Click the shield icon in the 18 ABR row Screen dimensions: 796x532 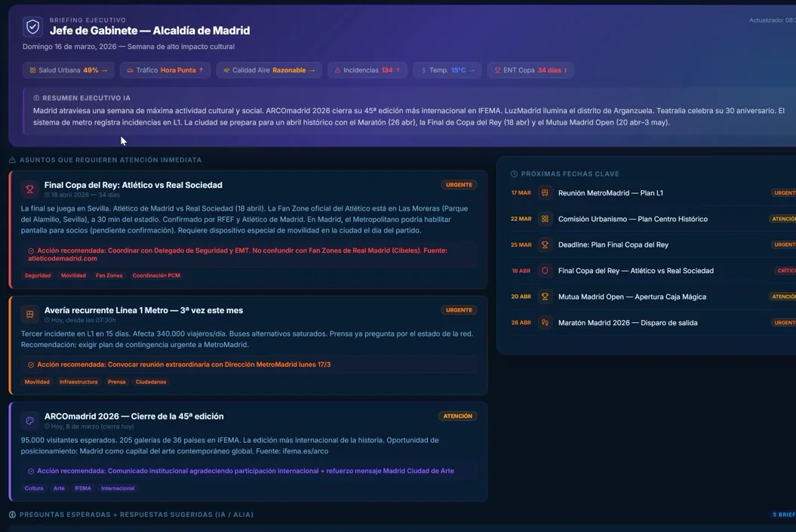pos(545,271)
